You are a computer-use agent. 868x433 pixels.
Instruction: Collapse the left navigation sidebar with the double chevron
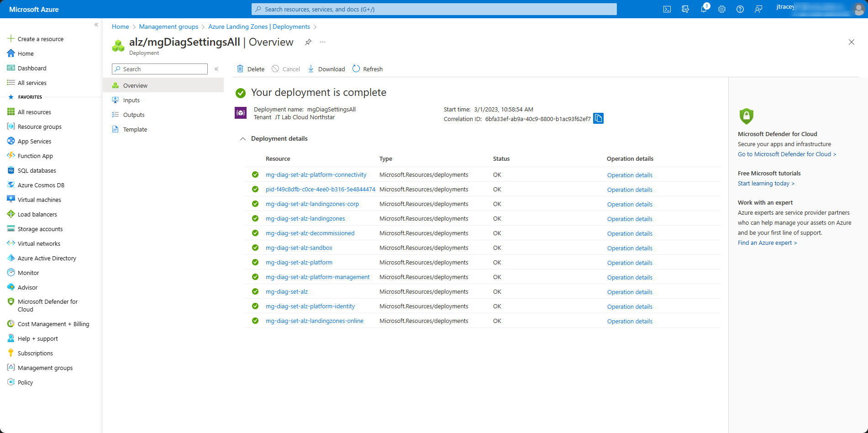coord(96,25)
